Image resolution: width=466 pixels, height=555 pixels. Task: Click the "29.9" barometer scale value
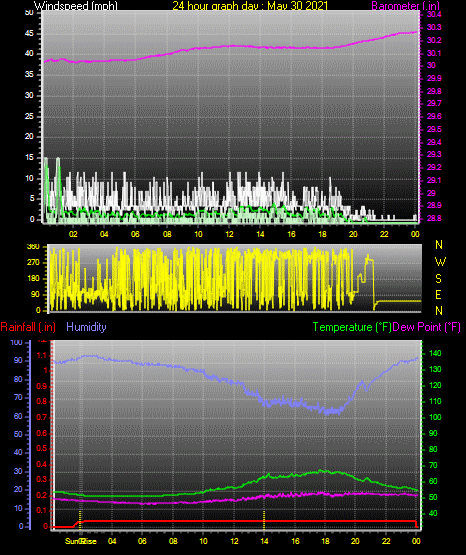[434, 78]
